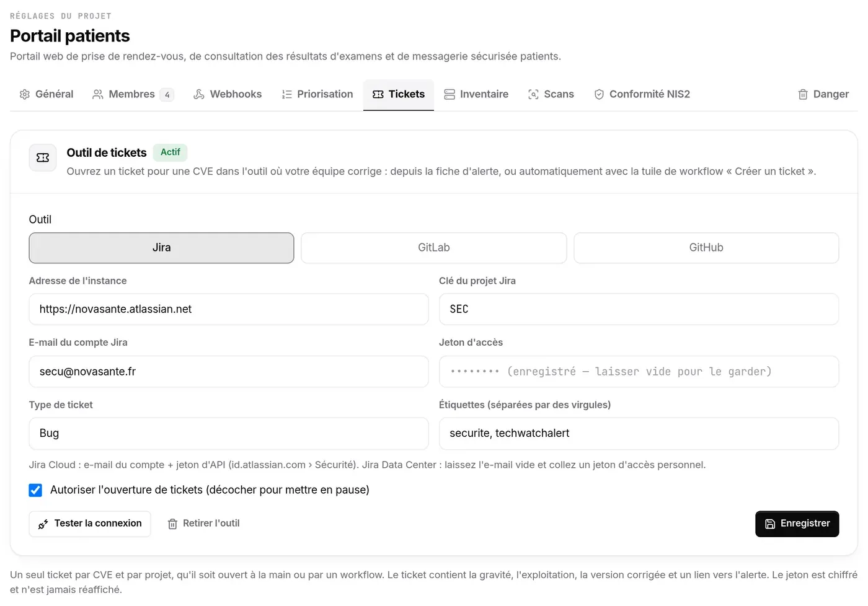Screen dimensions: 868x606
Task: Click the people icon beside Membres
Action: (x=98, y=94)
